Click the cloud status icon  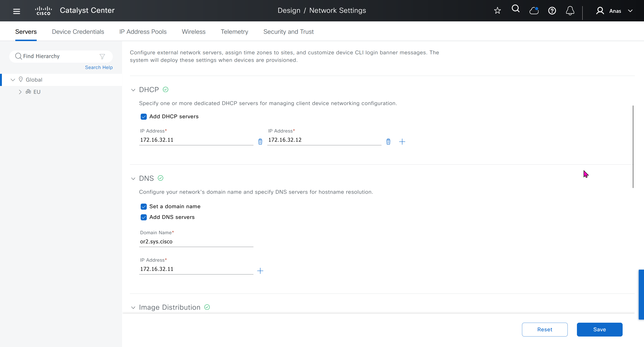point(534,11)
